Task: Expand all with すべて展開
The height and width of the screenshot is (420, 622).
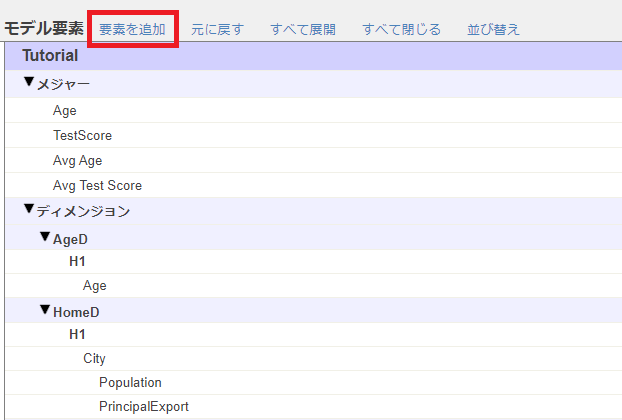Action: 303,29
